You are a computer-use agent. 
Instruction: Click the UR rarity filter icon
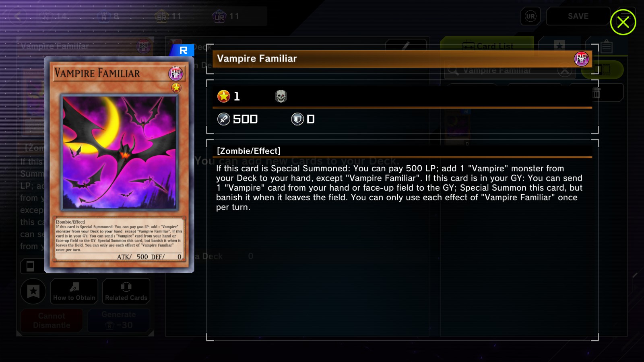[530, 16]
